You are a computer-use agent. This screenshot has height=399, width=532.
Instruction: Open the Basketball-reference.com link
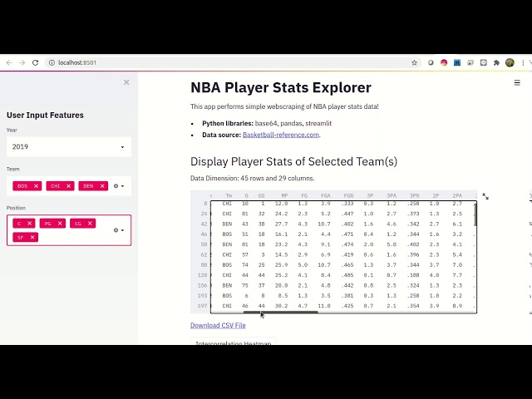pos(281,135)
